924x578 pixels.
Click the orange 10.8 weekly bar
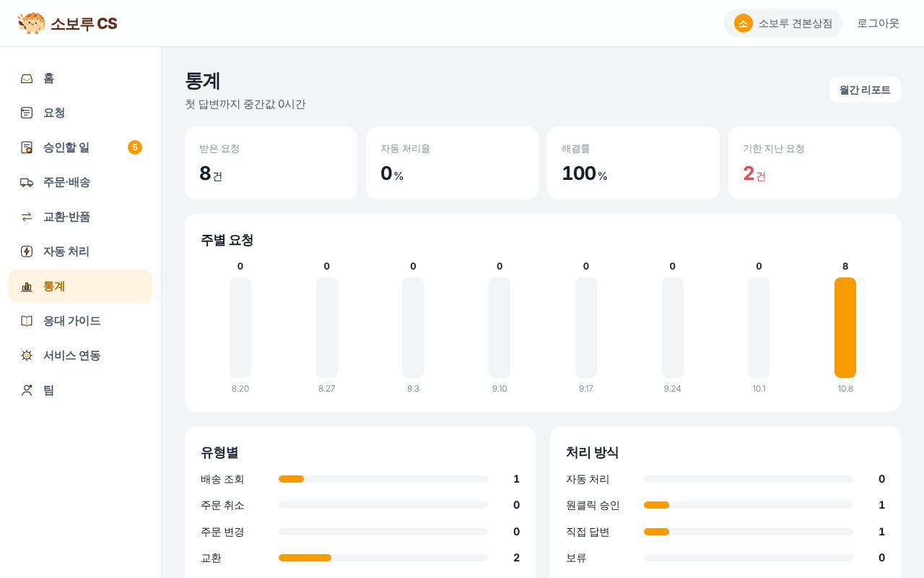click(845, 327)
